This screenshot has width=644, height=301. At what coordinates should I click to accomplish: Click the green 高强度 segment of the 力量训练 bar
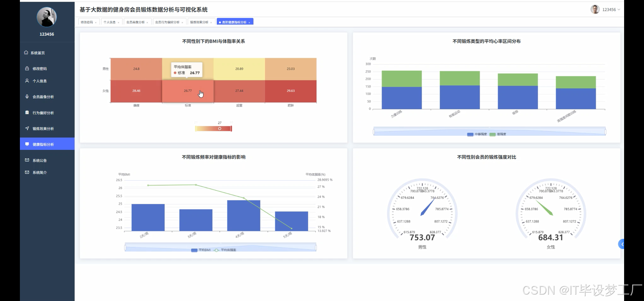(402, 79)
